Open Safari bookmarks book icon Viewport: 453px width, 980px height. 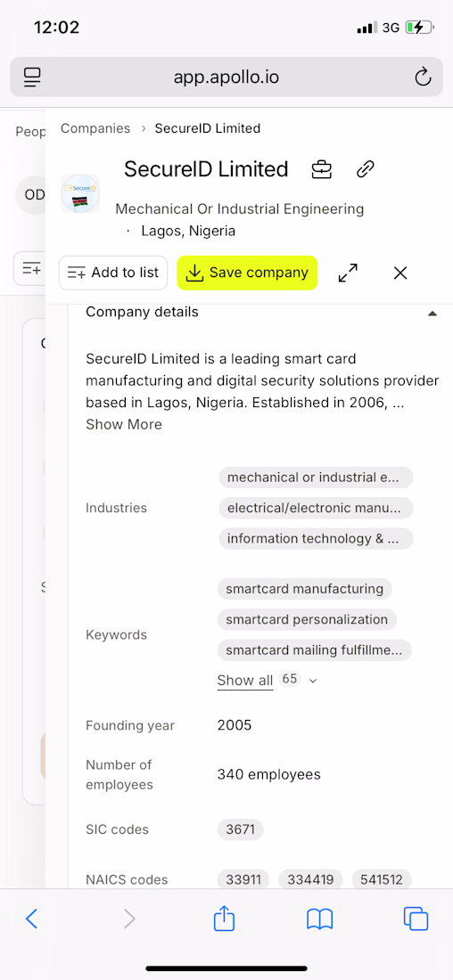click(x=320, y=919)
